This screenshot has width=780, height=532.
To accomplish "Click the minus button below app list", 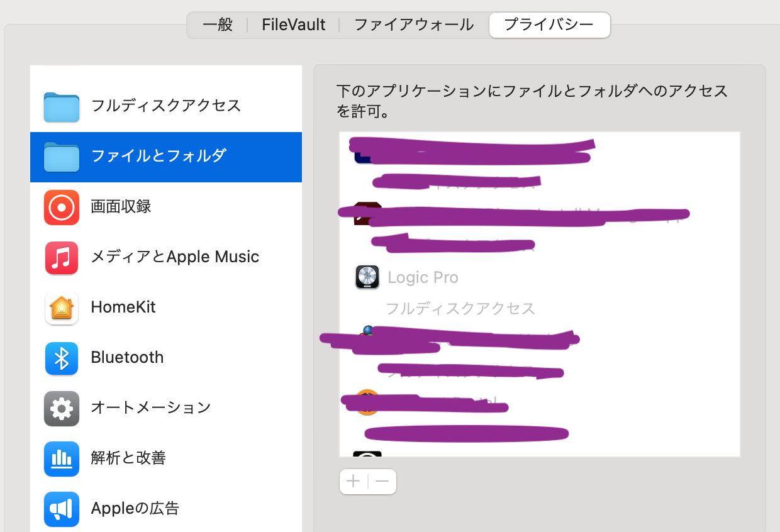I will click(x=382, y=482).
